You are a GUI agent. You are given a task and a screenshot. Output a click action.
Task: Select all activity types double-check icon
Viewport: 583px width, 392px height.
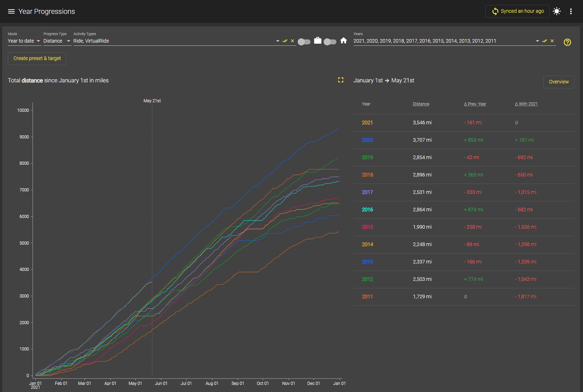coord(285,41)
